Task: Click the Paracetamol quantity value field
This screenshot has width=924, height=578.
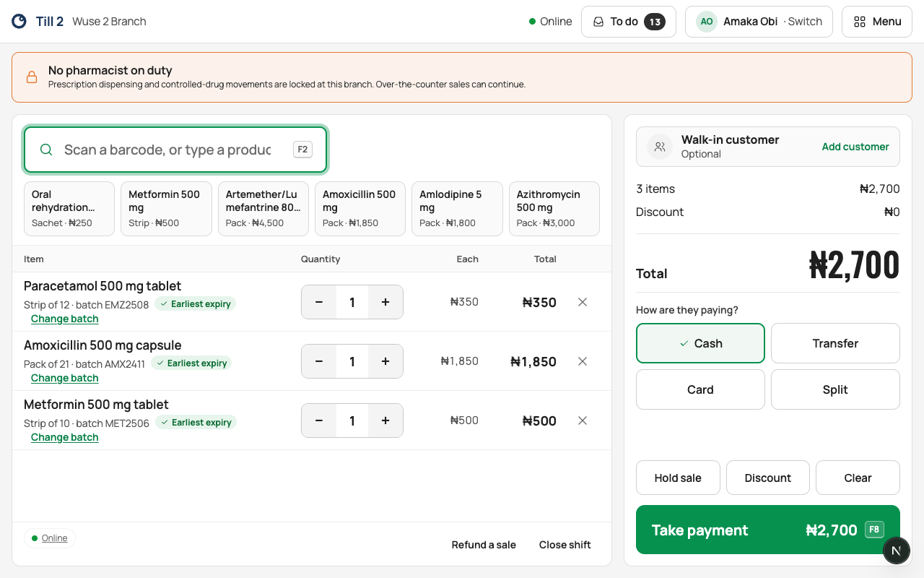Action: tap(352, 302)
